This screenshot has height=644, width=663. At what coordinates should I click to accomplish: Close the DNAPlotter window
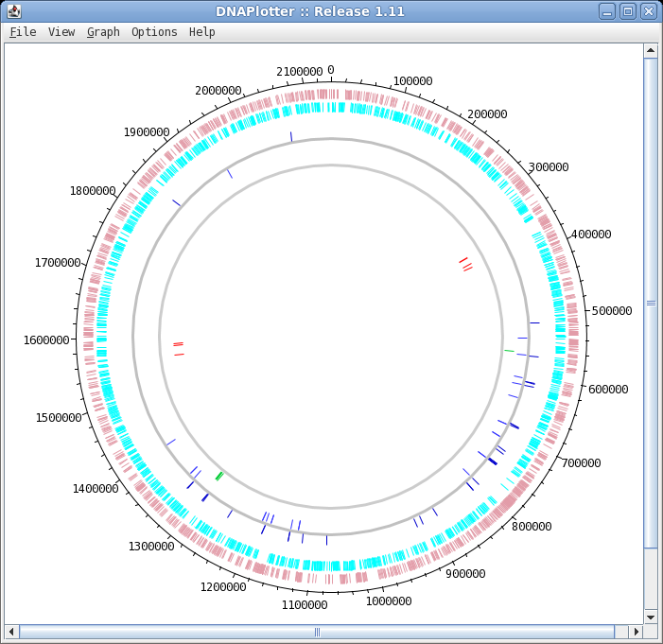[x=648, y=11]
